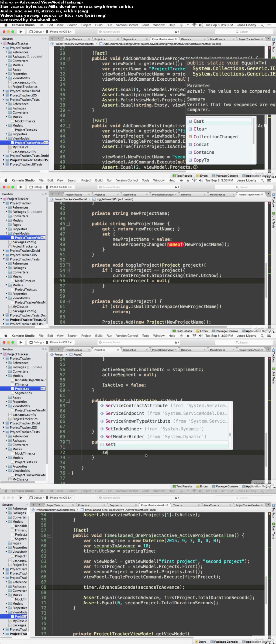Open the Errors pad in the 3:33 PM frame
Screen dimensions: 276x644
pyautogui.click(x=202, y=176)
